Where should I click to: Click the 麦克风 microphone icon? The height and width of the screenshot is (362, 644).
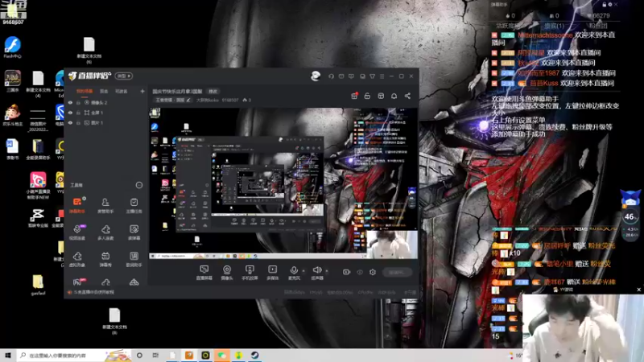294,270
